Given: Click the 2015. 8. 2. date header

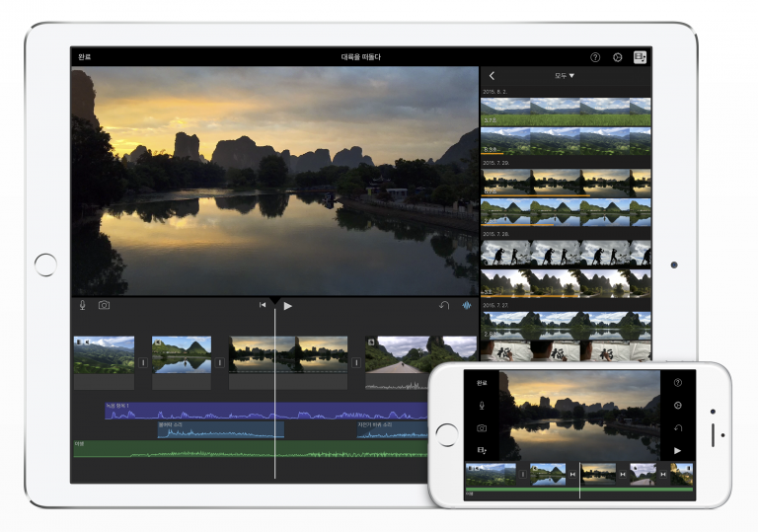Looking at the screenshot, I should [494, 92].
